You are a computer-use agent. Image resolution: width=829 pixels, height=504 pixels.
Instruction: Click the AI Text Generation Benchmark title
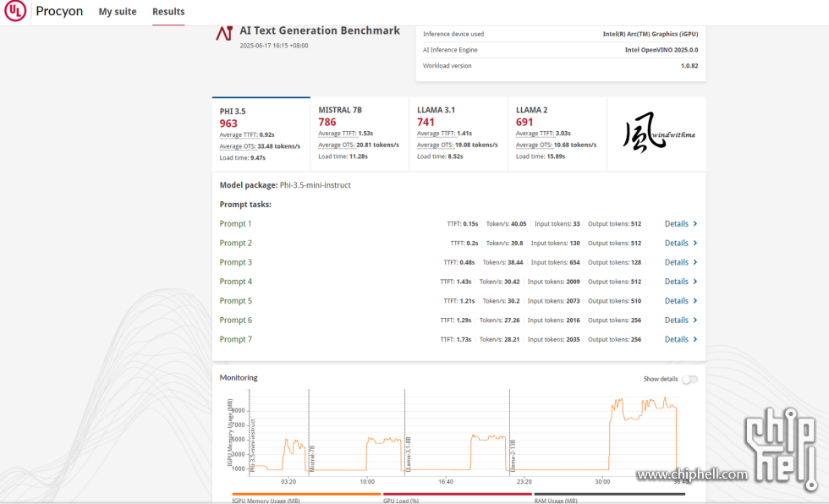tap(320, 30)
